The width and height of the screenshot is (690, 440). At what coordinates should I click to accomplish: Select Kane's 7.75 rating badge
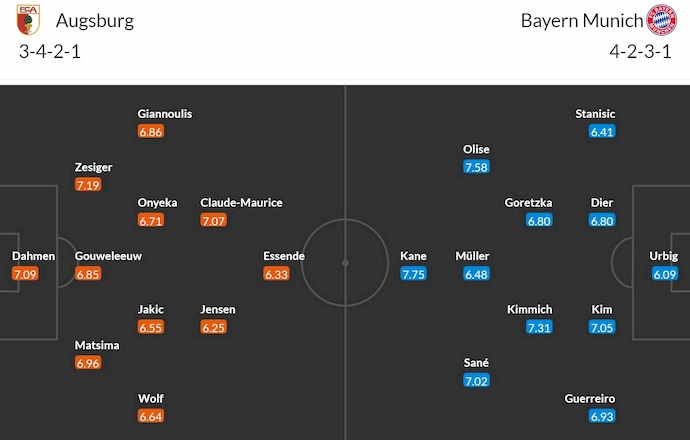click(x=413, y=274)
